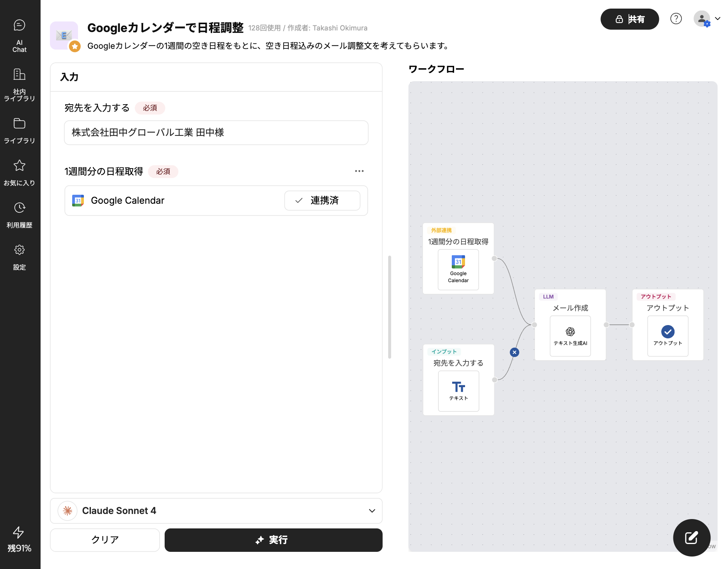Image resolution: width=728 pixels, height=569 pixels.
Task: Select the テキスト生成AI node in workflow
Action: [x=570, y=336]
